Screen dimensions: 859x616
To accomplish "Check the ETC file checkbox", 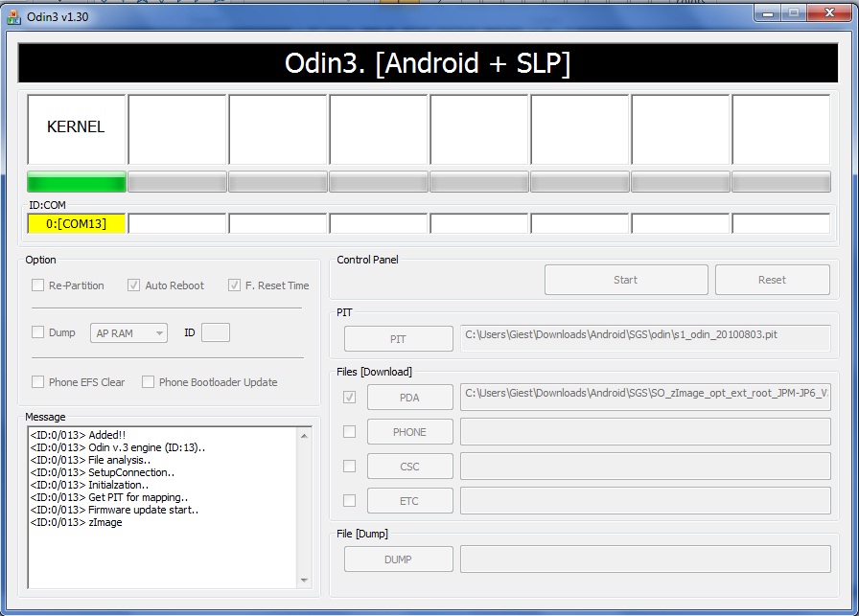I will click(349, 500).
